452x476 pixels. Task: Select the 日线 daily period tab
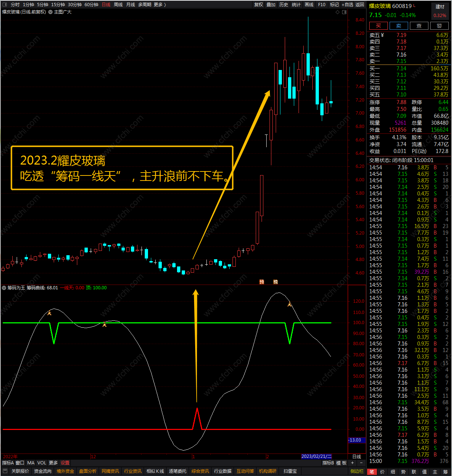click(x=106, y=5)
